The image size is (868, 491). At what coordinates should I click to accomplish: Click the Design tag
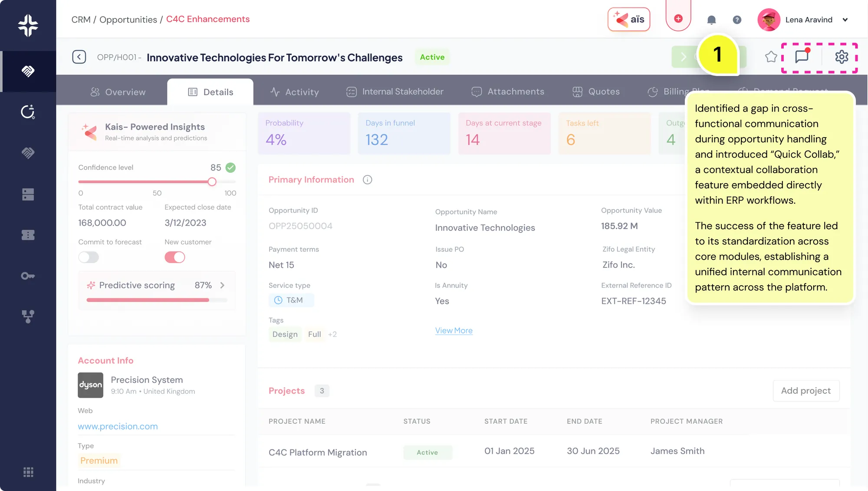(285, 334)
